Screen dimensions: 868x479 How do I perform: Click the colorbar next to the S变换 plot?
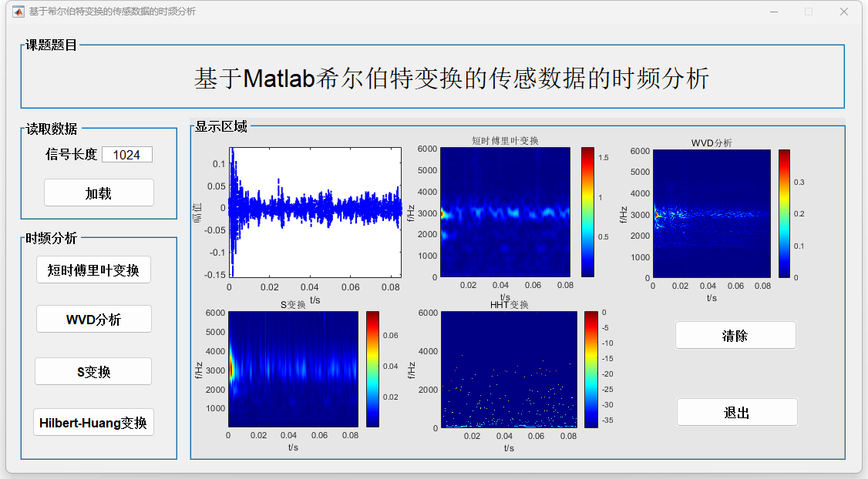[372, 369]
